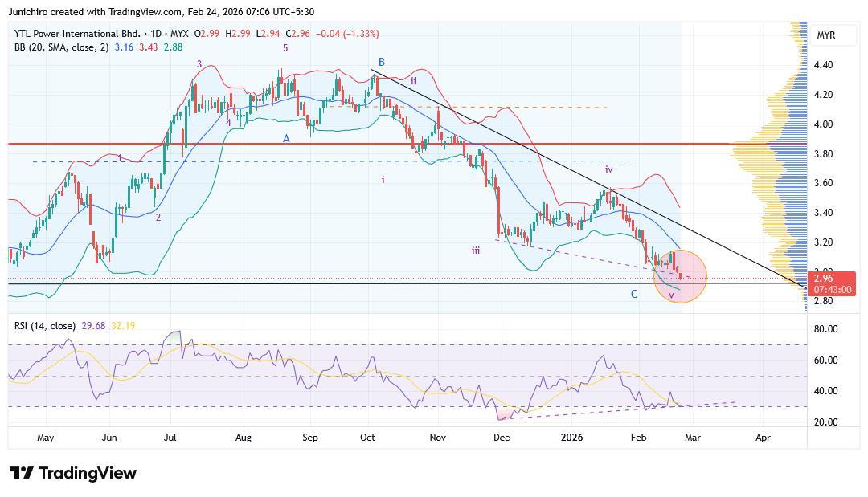Select the sub-wave label iv

609,169
